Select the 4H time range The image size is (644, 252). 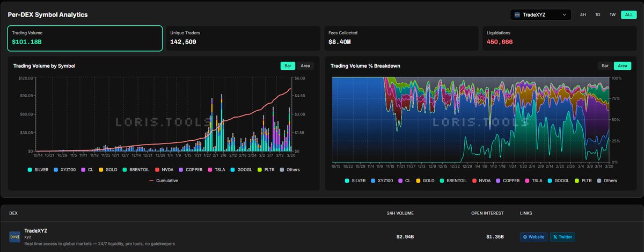point(583,15)
